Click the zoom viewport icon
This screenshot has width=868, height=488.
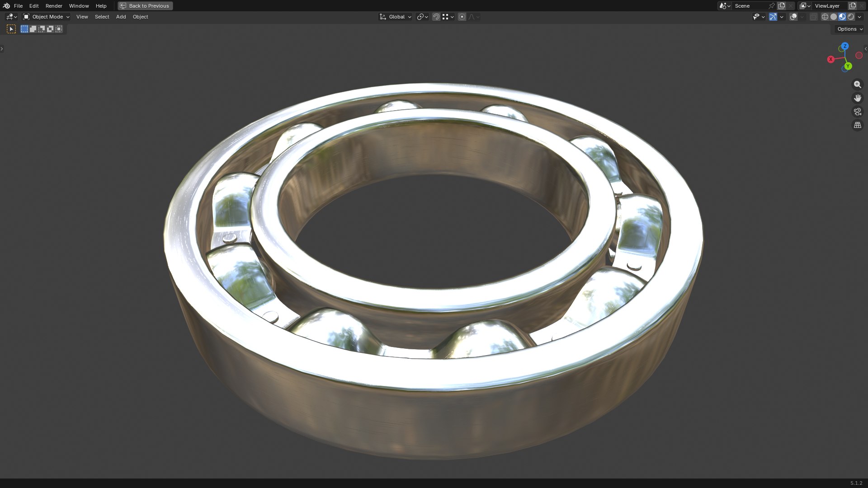(857, 84)
